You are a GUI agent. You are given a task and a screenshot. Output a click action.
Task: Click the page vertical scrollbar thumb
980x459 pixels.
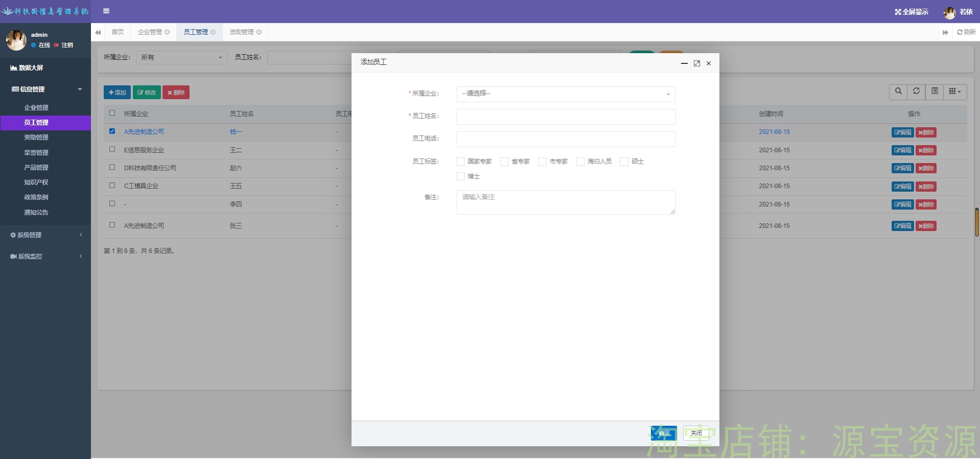pyautogui.click(x=977, y=222)
